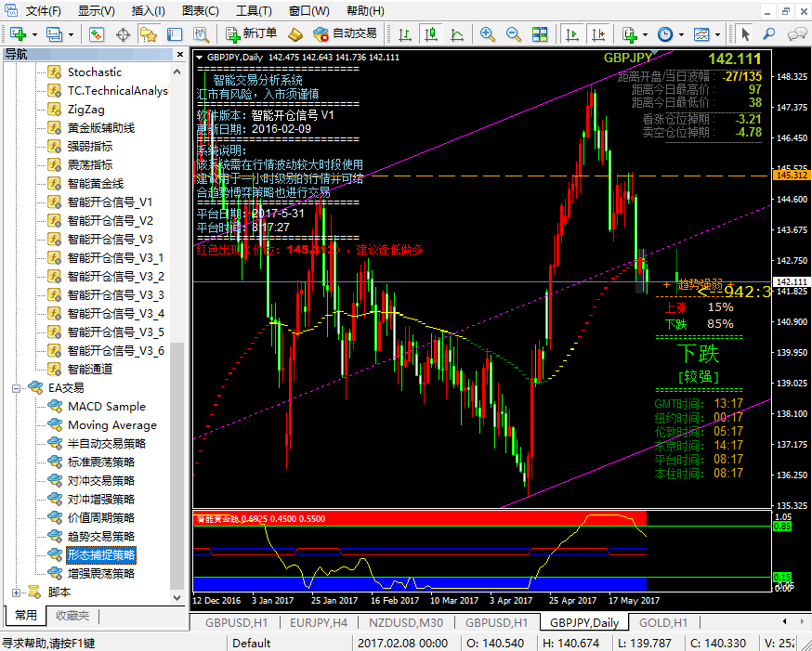Screen dimensions: 812x651
Task: Zoom out on the chart
Action: (x=513, y=34)
